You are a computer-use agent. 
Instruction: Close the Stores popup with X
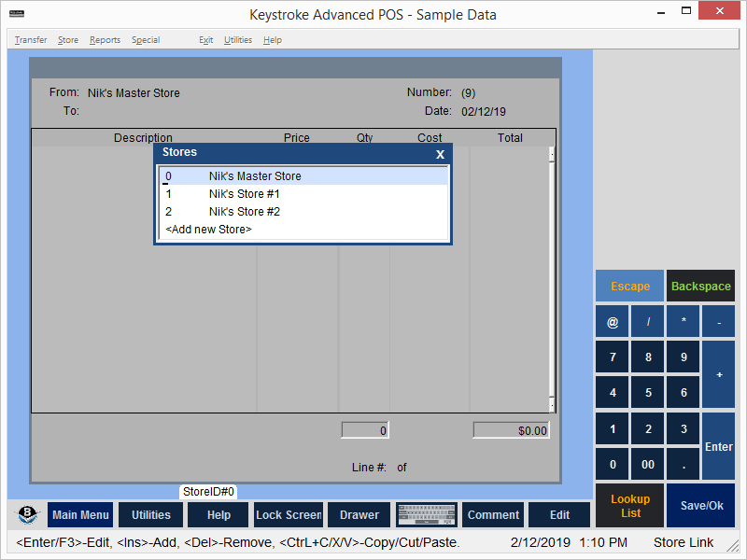click(x=440, y=154)
